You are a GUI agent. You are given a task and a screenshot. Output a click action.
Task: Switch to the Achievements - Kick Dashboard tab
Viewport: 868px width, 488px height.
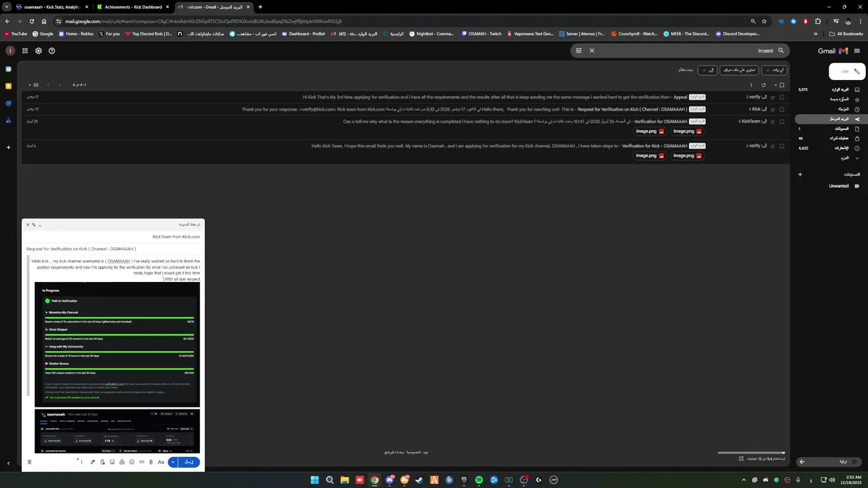pyautogui.click(x=133, y=7)
